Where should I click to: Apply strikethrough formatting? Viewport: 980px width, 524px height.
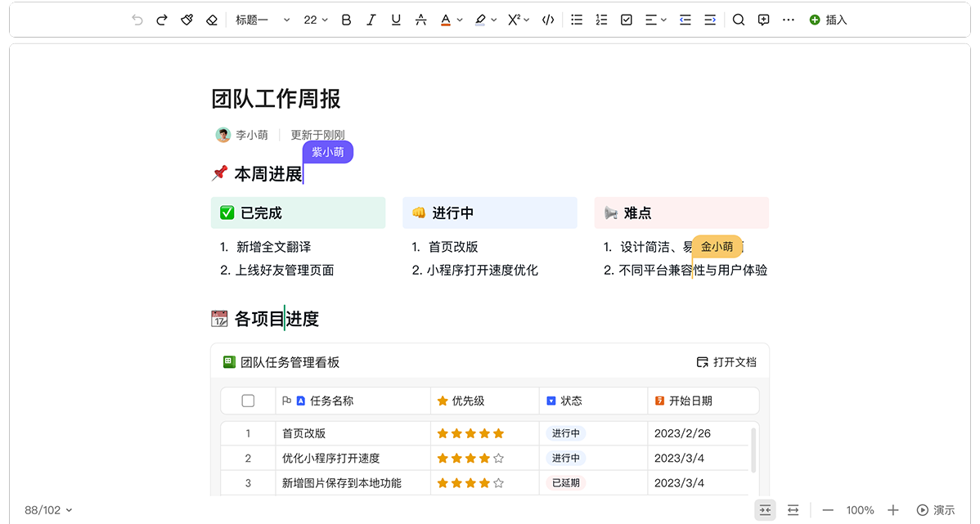420,20
